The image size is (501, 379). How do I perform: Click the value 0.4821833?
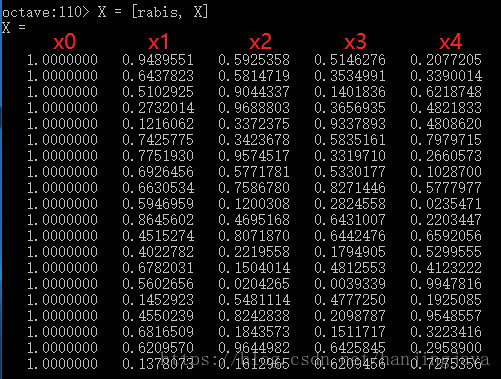446,108
